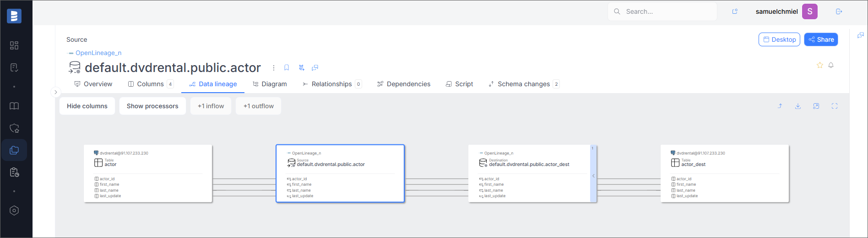The width and height of the screenshot is (868, 238).
Task: Click the lineage icon beside bookmark
Action: 301,68
